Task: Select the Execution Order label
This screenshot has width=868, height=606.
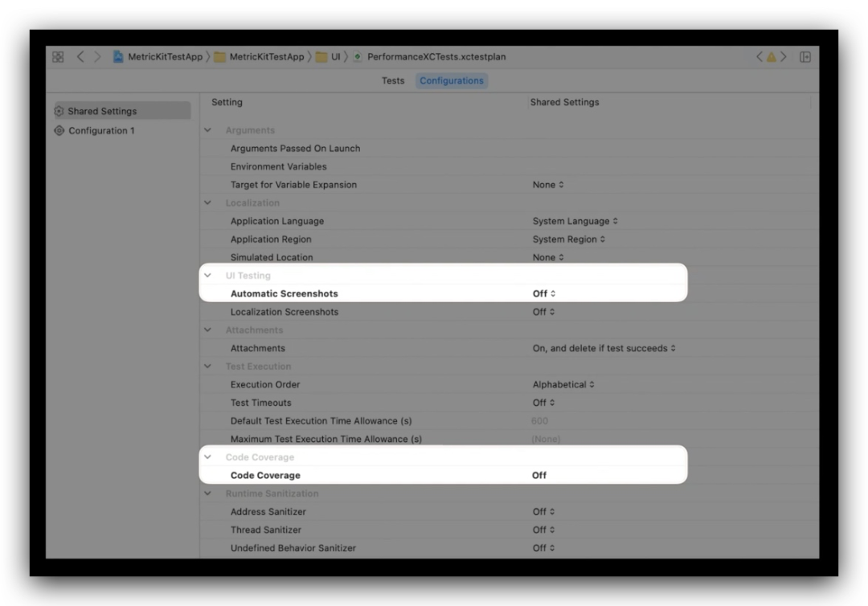Action: coord(265,385)
